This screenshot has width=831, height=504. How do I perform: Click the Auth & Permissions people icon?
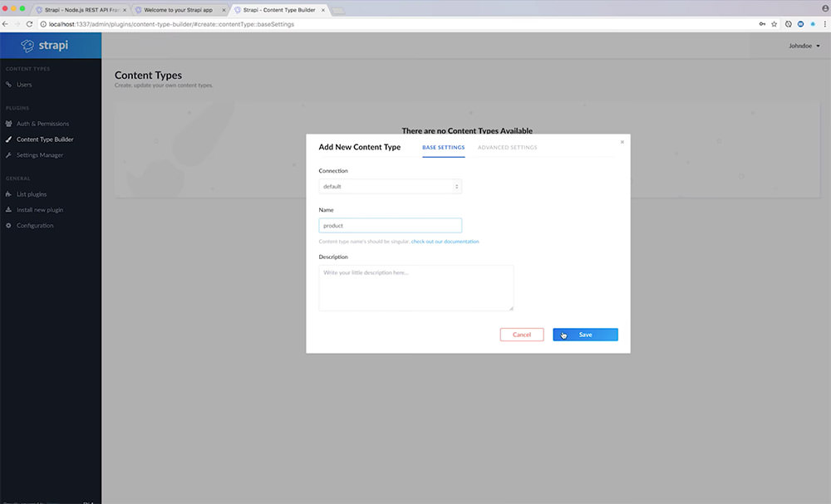[x=8, y=124]
